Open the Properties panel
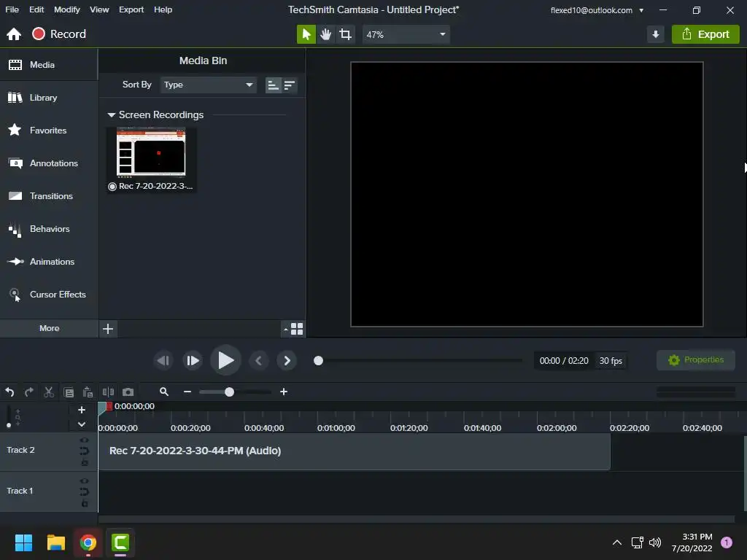The height and width of the screenshot is (560, 747). 695,360
